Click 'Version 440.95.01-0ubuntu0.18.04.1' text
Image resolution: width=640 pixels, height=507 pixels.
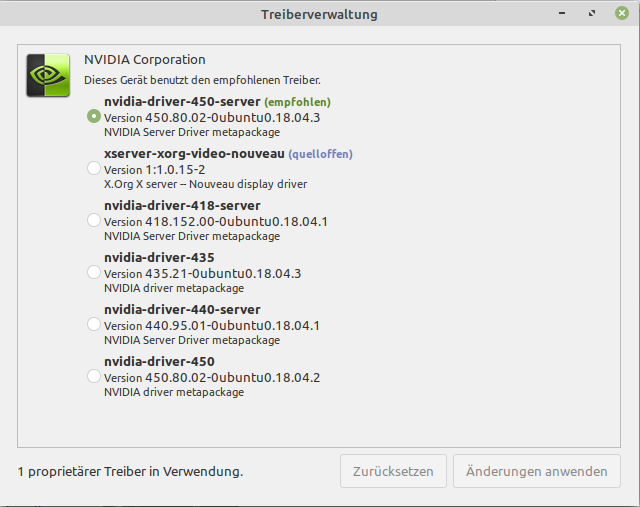point(212,326)
